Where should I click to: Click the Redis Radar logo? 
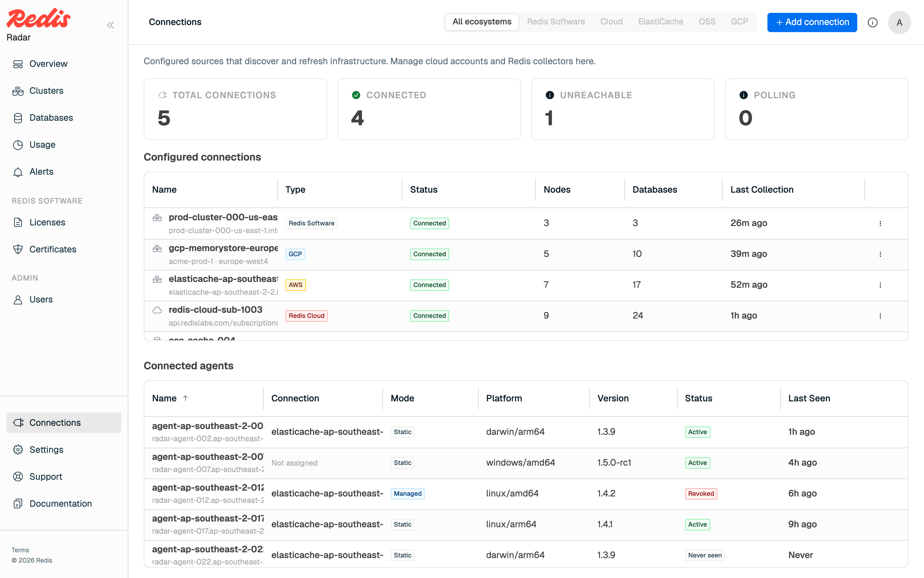38,25
